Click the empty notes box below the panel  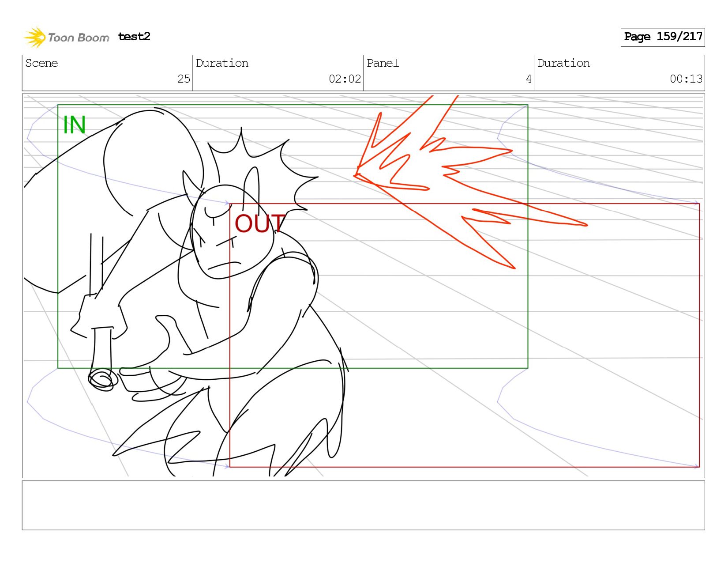(364, 506)
